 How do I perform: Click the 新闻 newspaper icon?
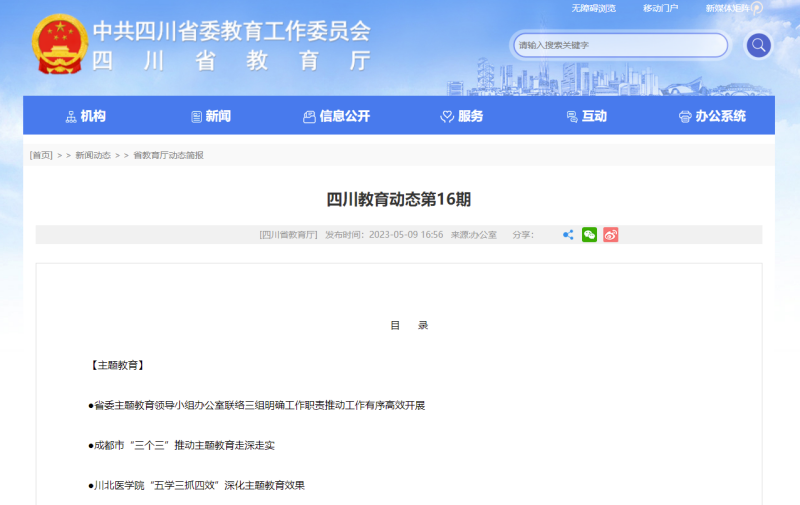(x=196, y=117)
